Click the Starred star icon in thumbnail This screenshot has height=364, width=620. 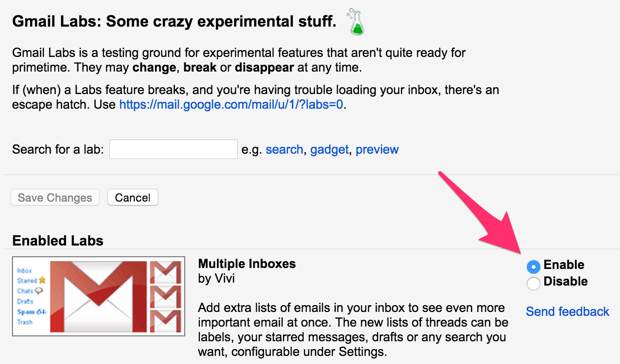(x=42, y=280)
